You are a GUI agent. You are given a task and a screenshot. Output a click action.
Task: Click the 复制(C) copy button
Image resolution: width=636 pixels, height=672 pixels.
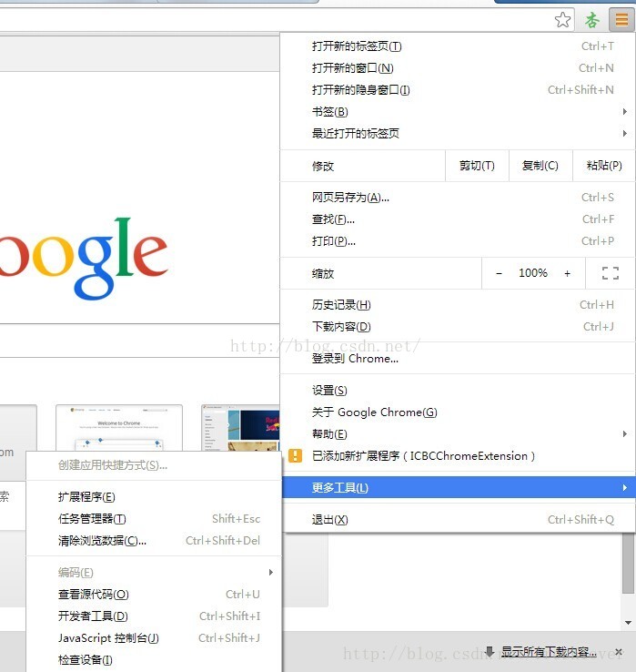(x=540, y=166)
